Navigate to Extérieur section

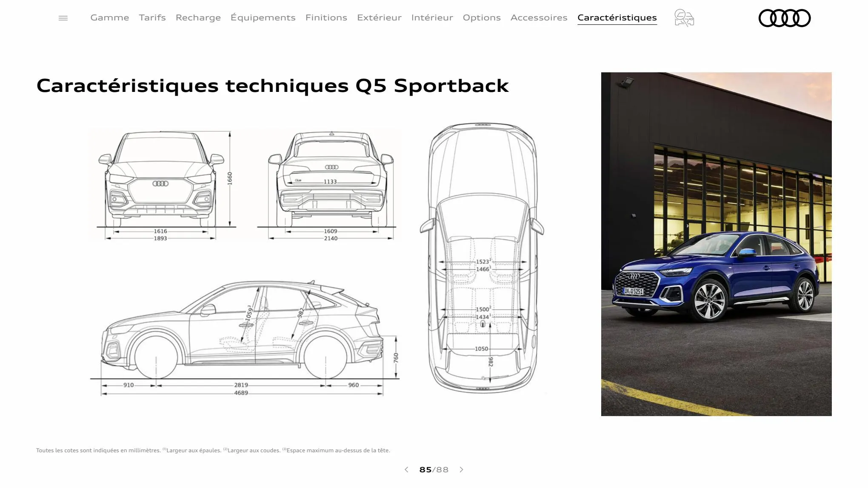point(379,18)
